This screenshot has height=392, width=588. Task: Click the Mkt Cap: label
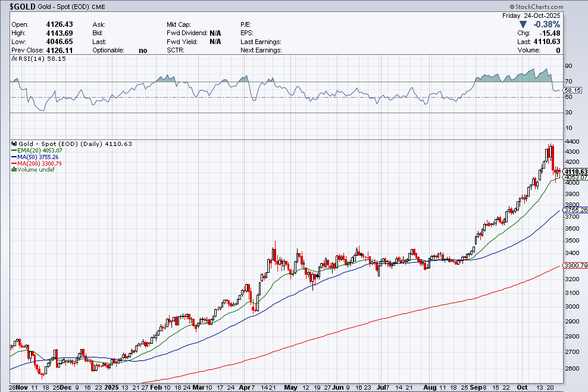pos(179,24)
